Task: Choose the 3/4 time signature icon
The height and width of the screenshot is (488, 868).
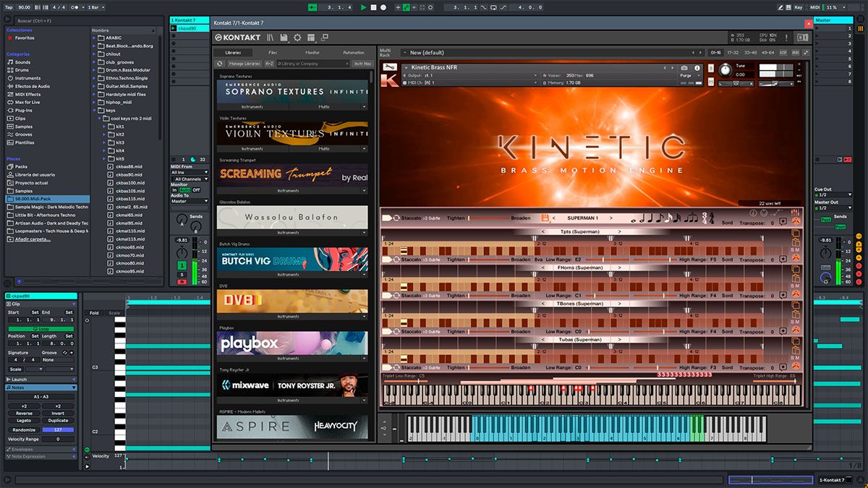Action: coord(705,218)
